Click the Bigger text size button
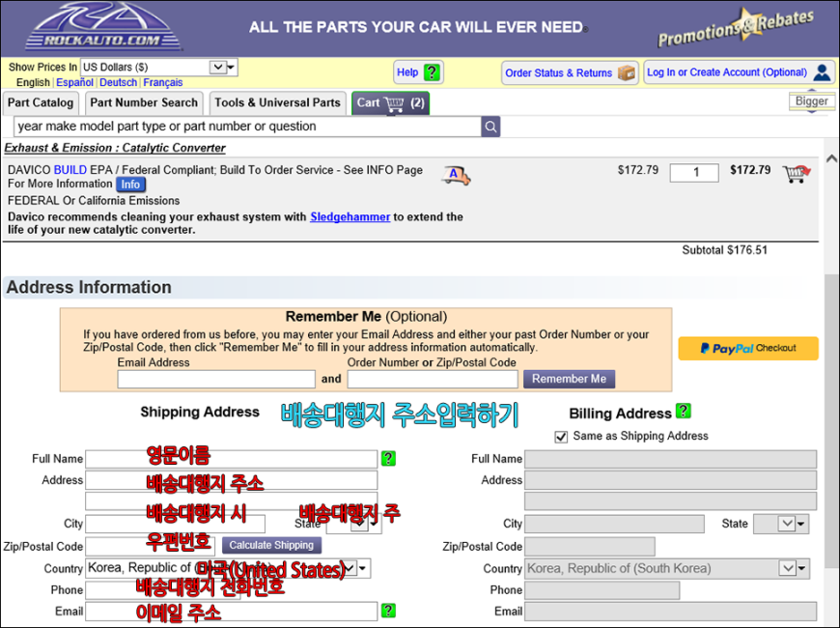This screenshot has height=628, width=840. (x=811, y=101)
